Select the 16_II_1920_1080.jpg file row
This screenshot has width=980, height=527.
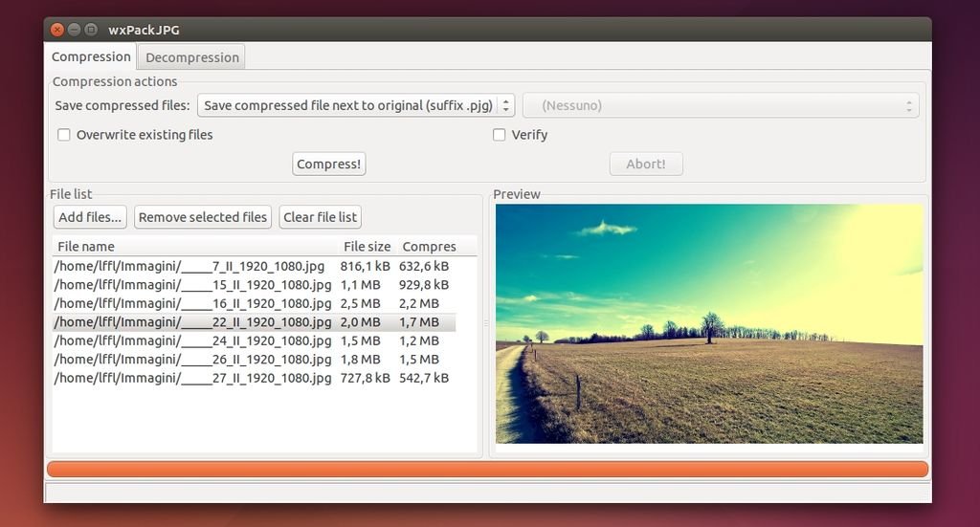coord(254,303)
